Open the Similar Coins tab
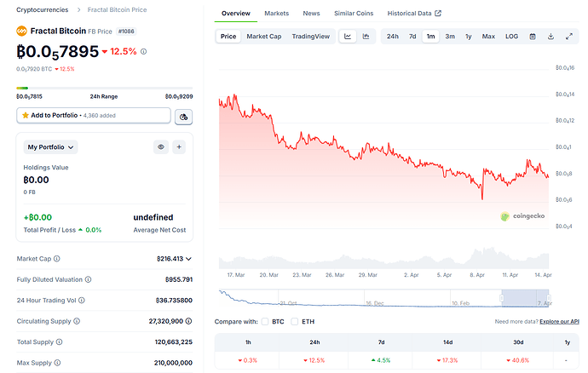 tap(354, 13)
